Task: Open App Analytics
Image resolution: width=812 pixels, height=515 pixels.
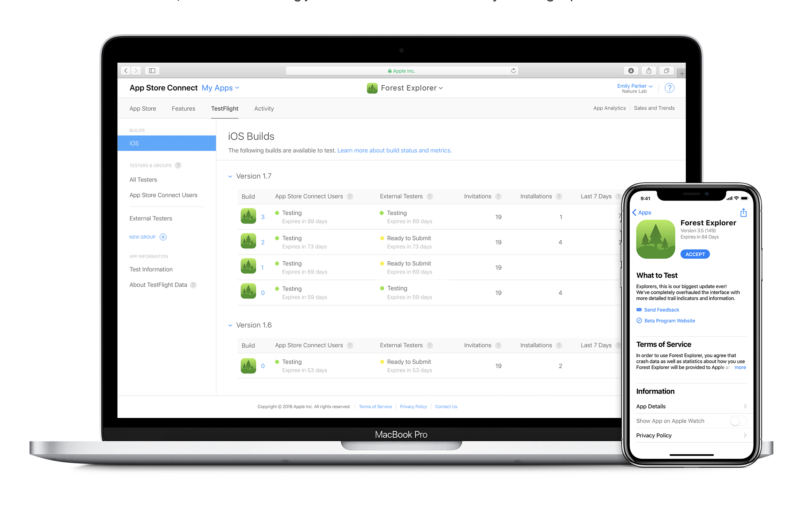Action: (609, 108)
